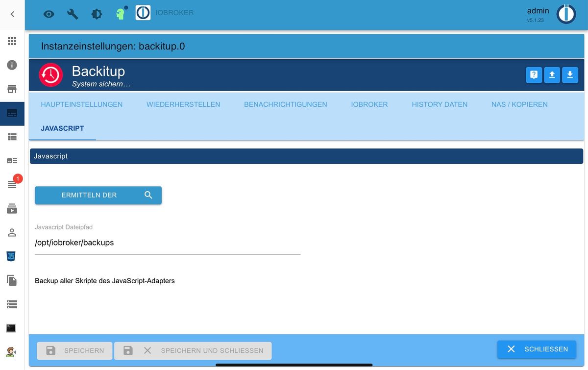The width and height of the screenshot is (588, 370).
Task: Open the wrench settings icon
Action: pos(73,14)
